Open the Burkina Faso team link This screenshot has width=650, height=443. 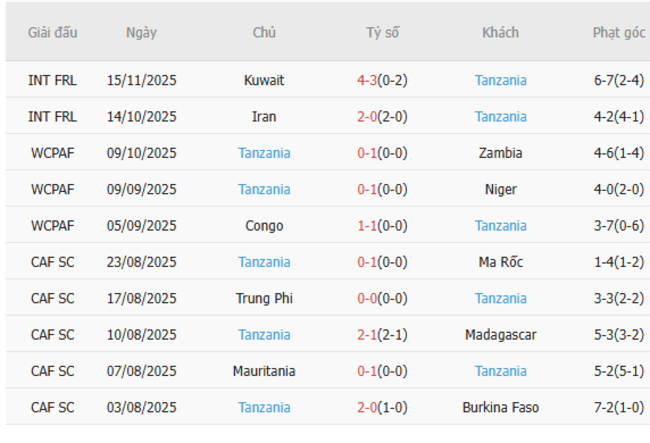click(x=500, y=407)
